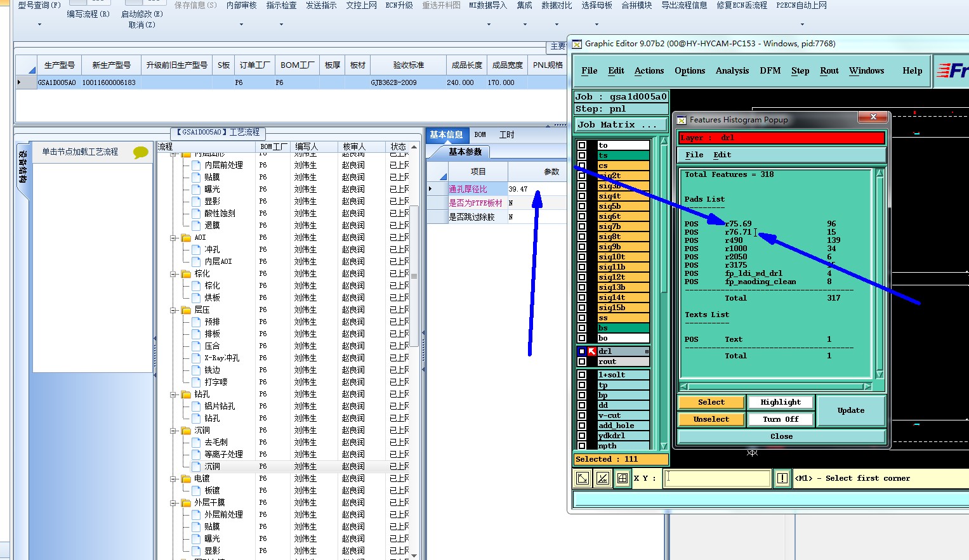Click the small matrix marker on drl row
This screenshot has height=560, width=969.
(647, 351)
